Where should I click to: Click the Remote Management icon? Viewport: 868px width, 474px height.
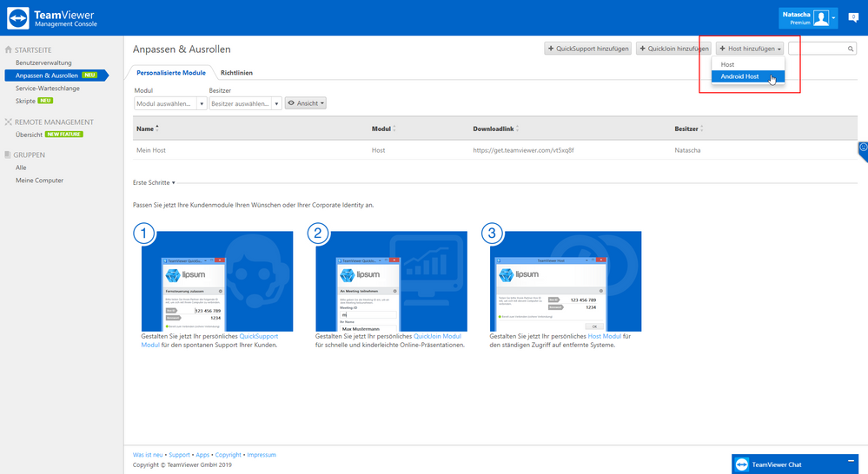(x=9, y=122)
